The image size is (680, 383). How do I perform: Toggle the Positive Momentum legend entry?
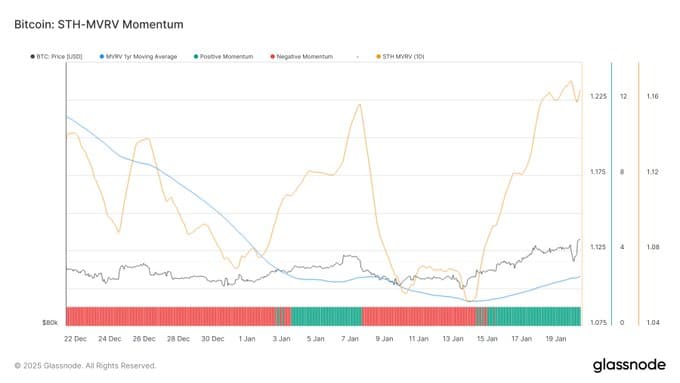[x=223, y=56]
